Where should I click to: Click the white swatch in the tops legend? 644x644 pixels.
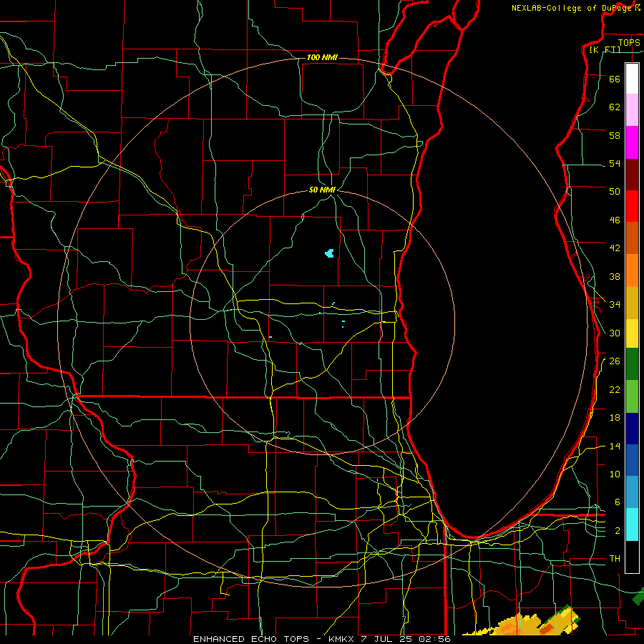632,79
